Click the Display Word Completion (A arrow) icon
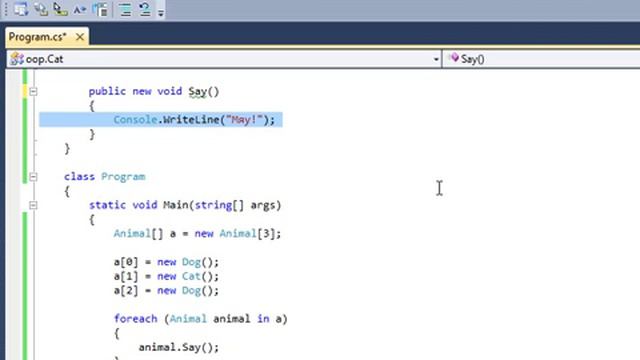 pyautogui.click(x=80, y=9)
